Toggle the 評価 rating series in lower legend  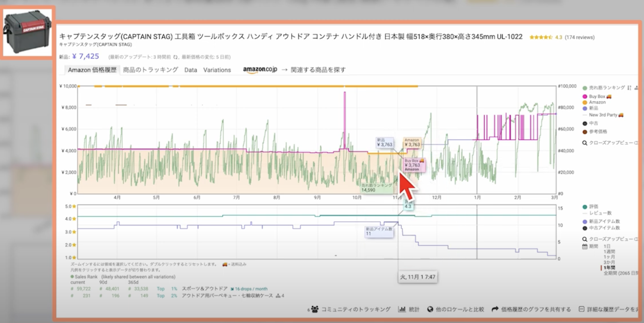(593, 206)
